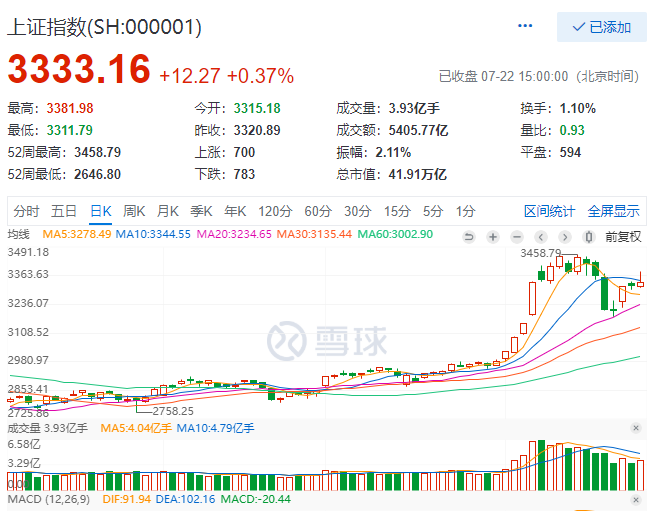Click the 量比 value 0.93
The width and height of the screenshot is (653, 511).
(x=572, y=130)
